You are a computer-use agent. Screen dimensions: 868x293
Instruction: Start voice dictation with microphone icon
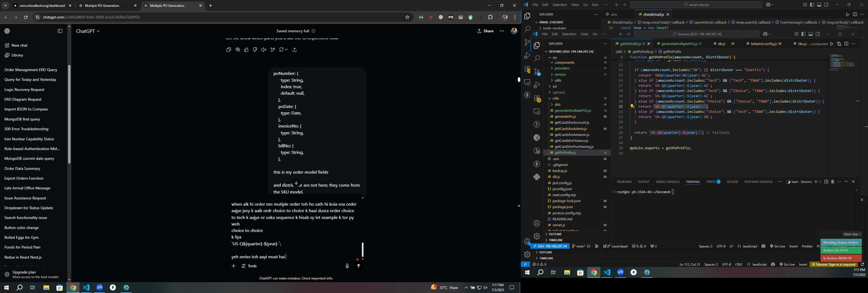[347, 266]
